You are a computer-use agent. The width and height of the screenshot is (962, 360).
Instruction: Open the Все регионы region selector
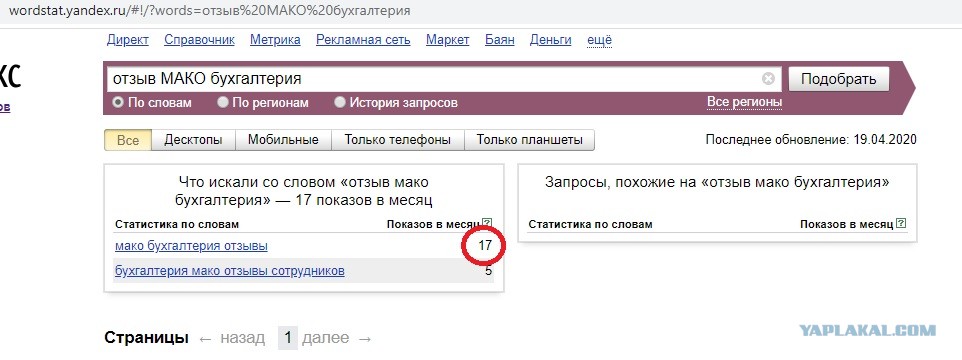coord(745,102)
